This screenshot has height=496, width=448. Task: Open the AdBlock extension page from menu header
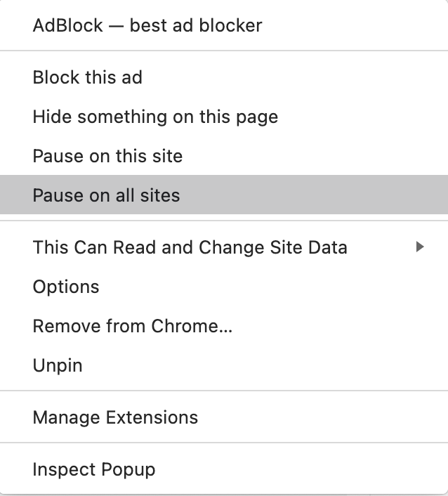[147, 26]
